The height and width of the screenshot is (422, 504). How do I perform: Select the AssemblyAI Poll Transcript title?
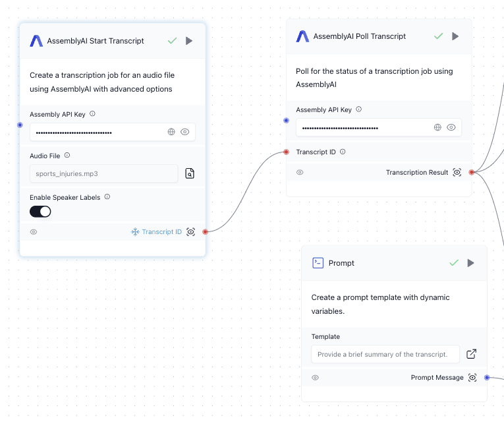(359, 36)
